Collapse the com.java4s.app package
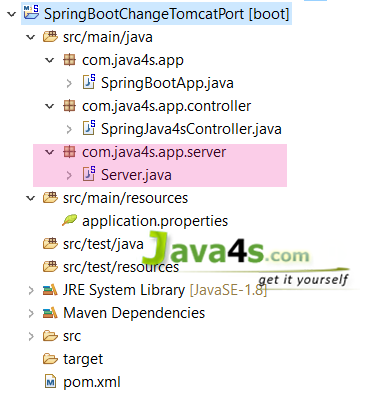Screen dimensions: 379x401 pos(50,60)
